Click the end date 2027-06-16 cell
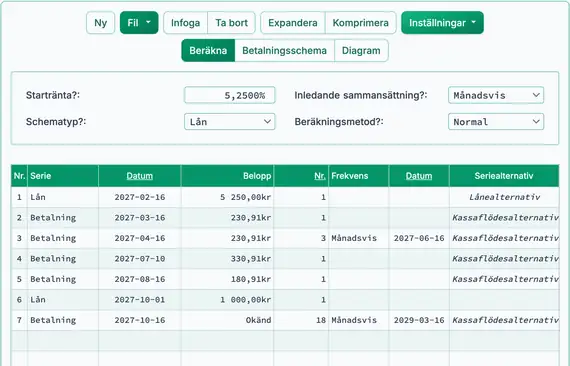The height and width of the screenshot is (366, 570). pos(419,238)
